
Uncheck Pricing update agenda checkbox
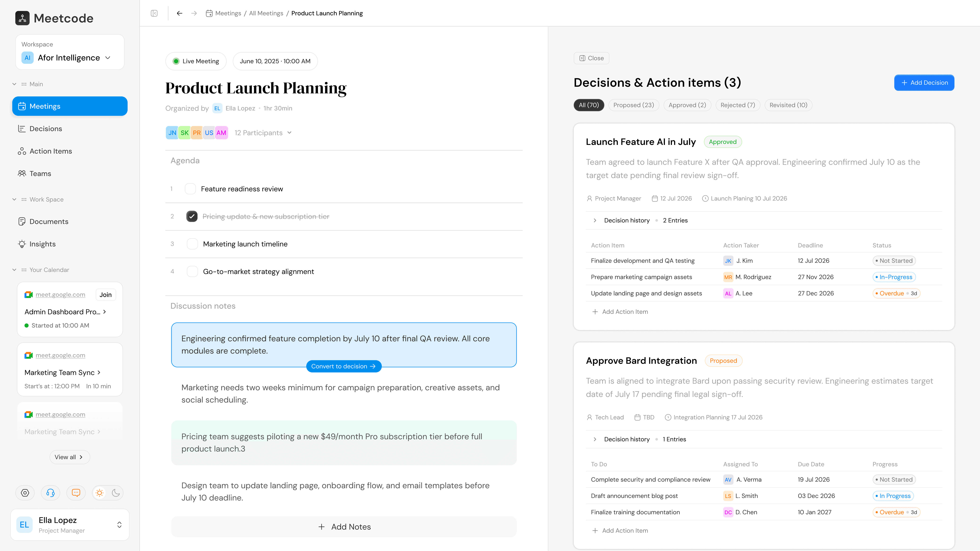pos(192,216)
